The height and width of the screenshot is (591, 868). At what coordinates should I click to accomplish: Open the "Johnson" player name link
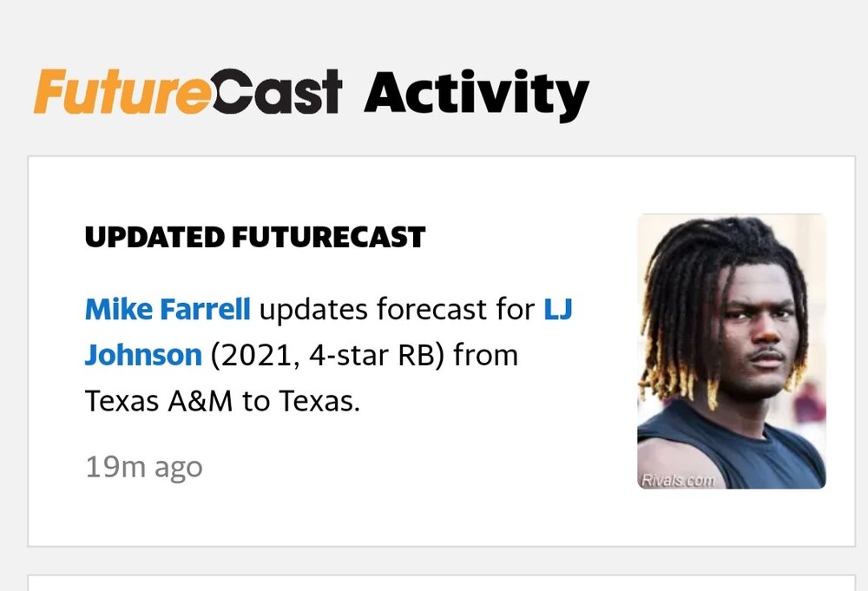click(x=143, y=354)
